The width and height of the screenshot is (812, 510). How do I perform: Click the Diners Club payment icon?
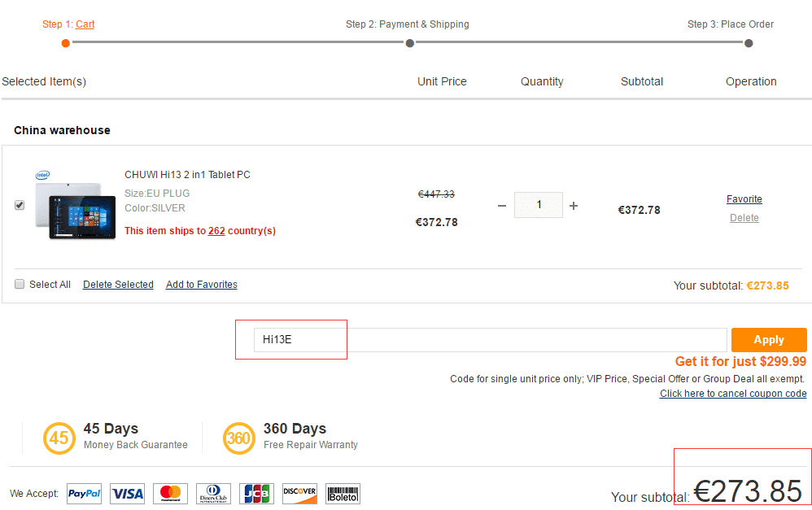coord(213,494)
